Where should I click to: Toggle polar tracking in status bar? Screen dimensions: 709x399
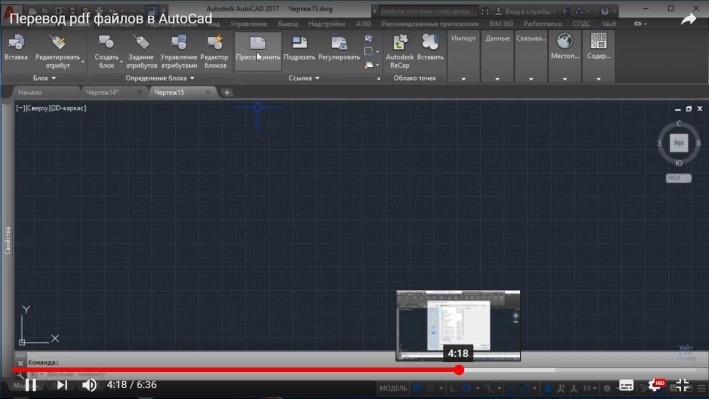tap(467, 388)
